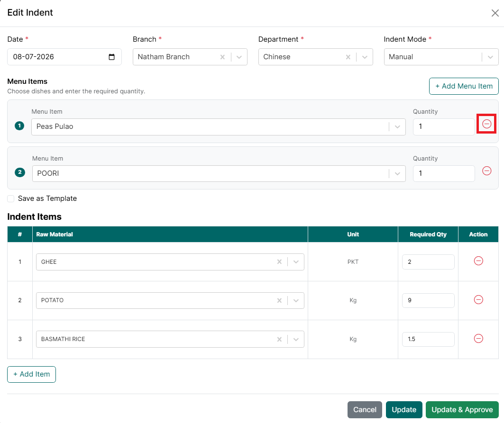The width and height of the screenshot is (504, 423).
Task: Click Update & Approve button
Action: click(462, 410)
